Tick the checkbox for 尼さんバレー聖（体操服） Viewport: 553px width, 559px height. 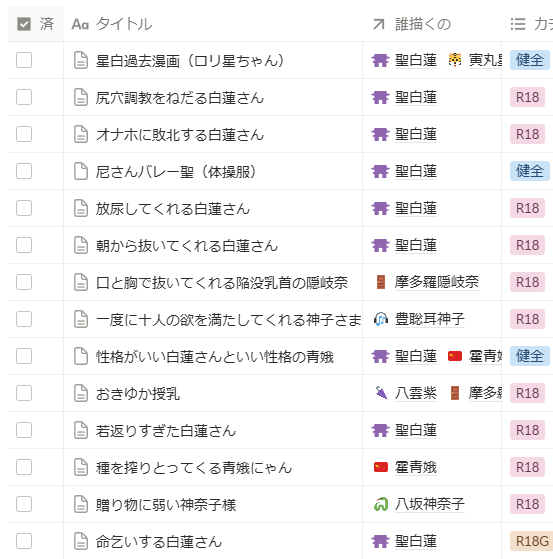[x=24, y=171]
